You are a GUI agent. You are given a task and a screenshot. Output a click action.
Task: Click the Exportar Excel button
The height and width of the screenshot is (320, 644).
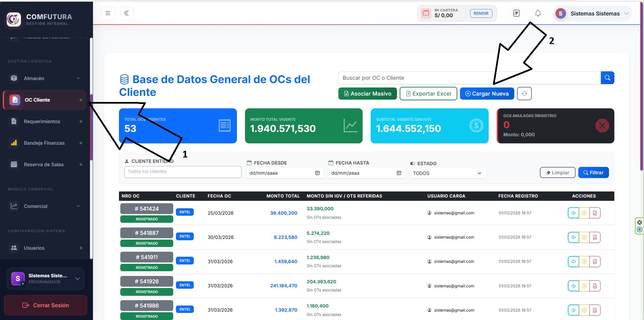coord(428,94)
